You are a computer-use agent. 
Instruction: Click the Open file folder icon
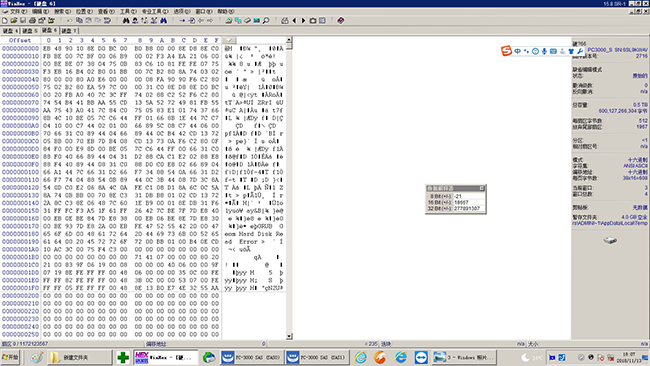click(x=14, y=20)
